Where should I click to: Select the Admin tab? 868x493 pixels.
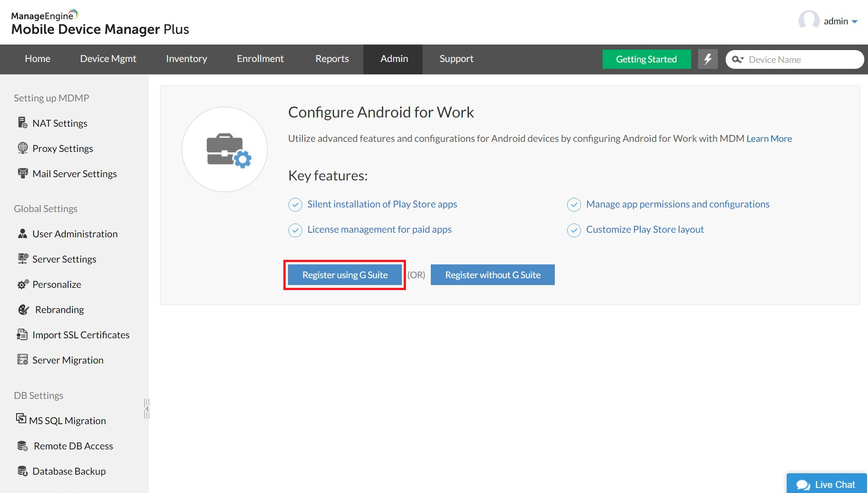click(393, 59)
